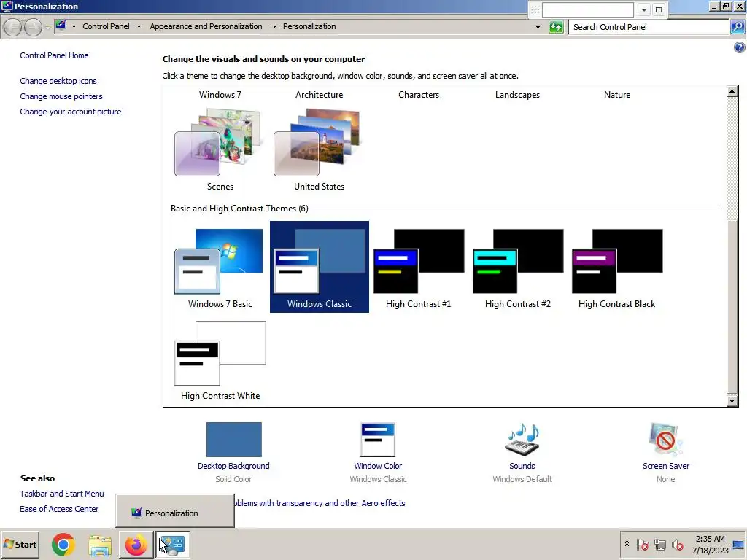Click the Control Panel taskbar button

click(172, 545)
